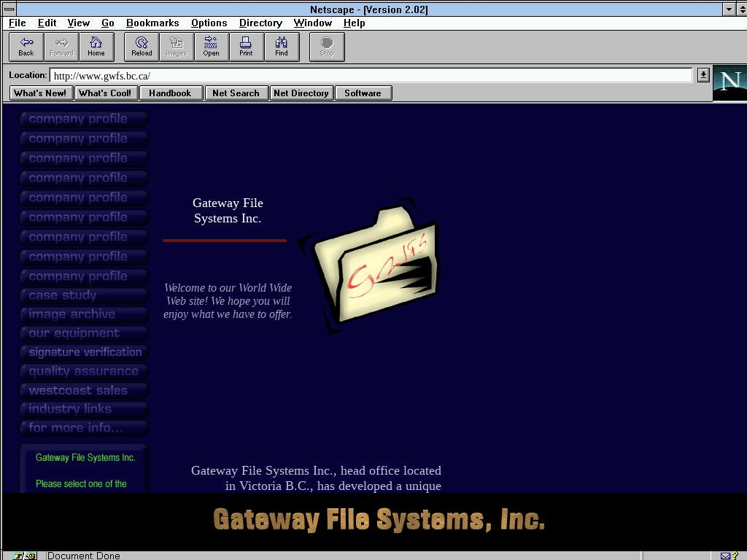Click the Netscape N logo
747x560 pixels.
click(x=729, y=82)
